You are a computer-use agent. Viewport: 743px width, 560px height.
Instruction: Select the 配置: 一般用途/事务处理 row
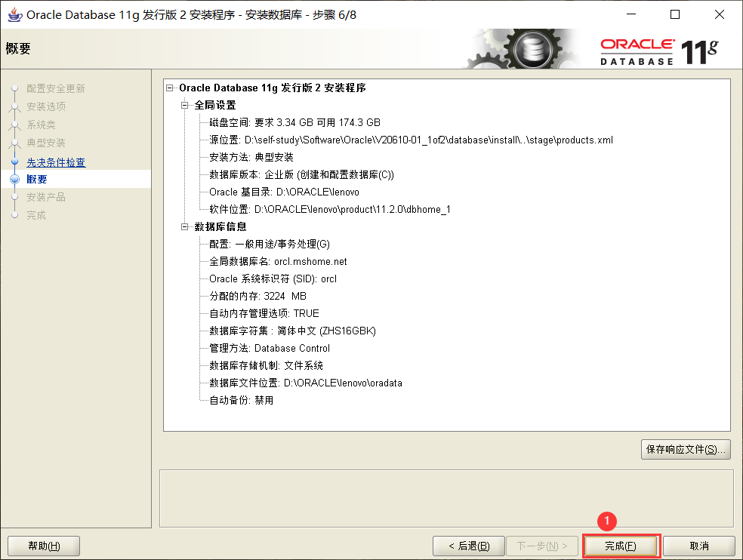(x=269, y=244)
